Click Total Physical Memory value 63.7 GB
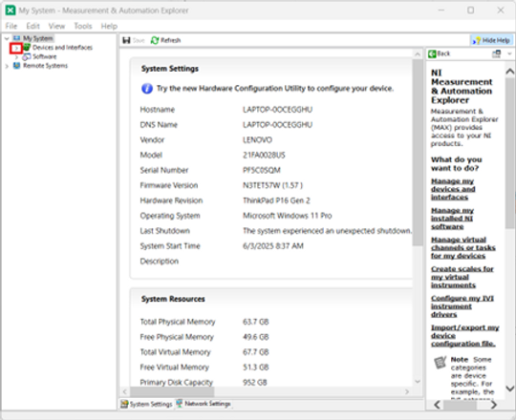516x420 pixels. (x=256, y=322)
